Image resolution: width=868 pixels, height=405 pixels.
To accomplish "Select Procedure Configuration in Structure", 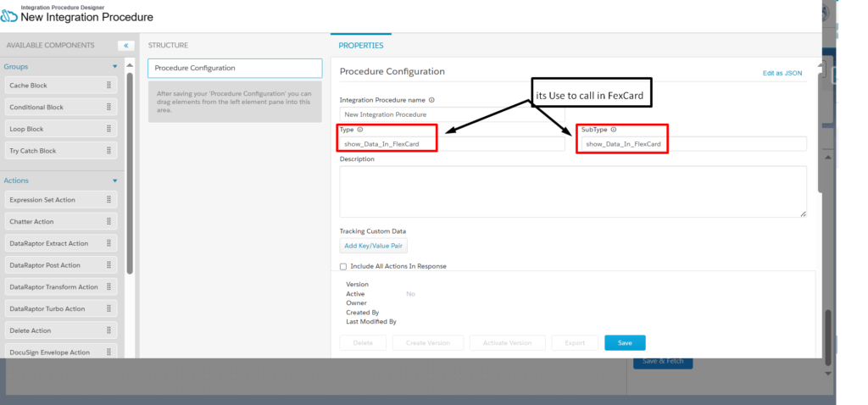I will click(x=235, y=68).
